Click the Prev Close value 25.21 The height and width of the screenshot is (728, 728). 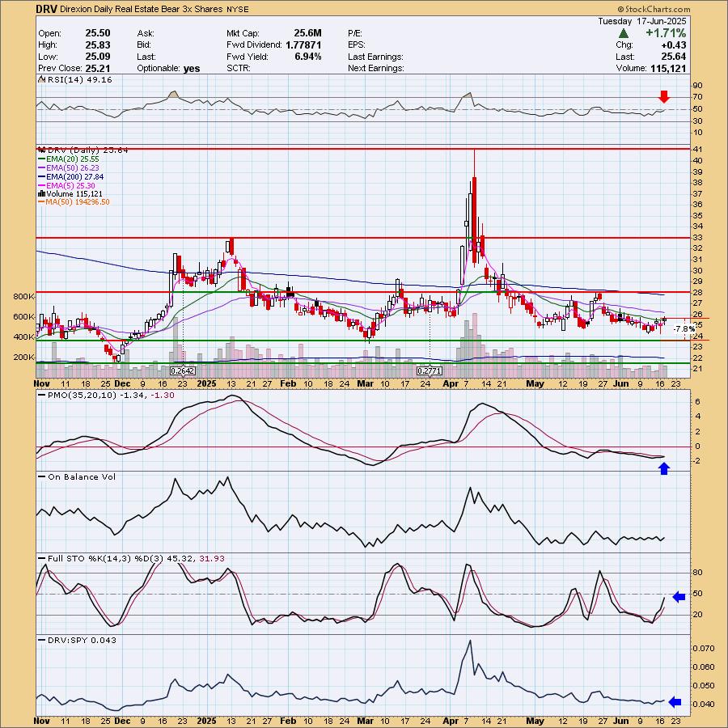tap(98, 68)
